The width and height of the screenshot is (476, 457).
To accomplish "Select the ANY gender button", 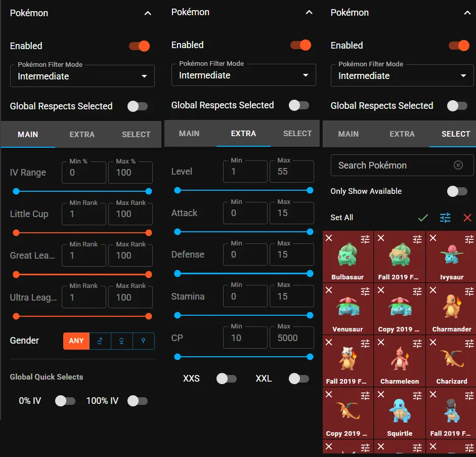I will [76, 341].
